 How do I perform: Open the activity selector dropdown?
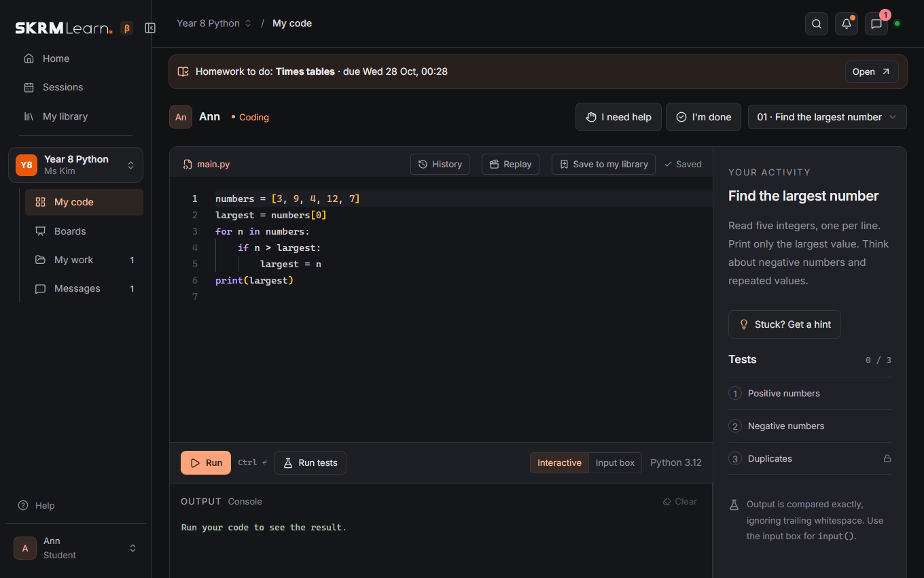coord(827,117)
